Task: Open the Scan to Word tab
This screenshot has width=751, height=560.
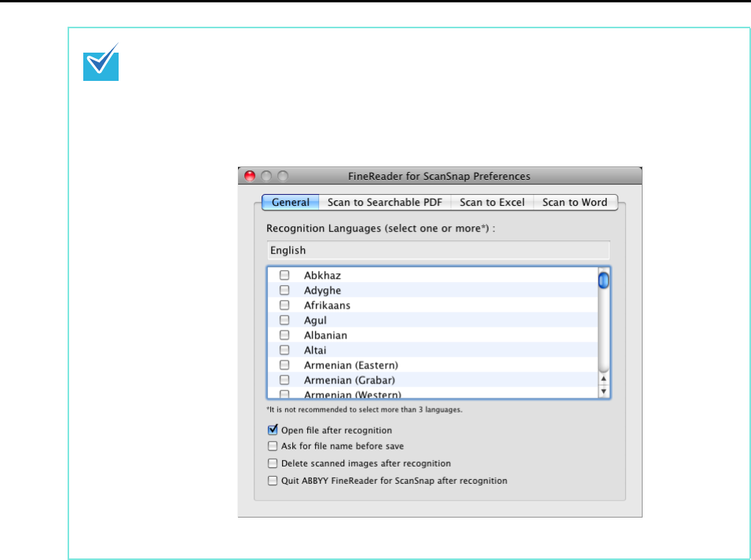Action: pos(575,202)
